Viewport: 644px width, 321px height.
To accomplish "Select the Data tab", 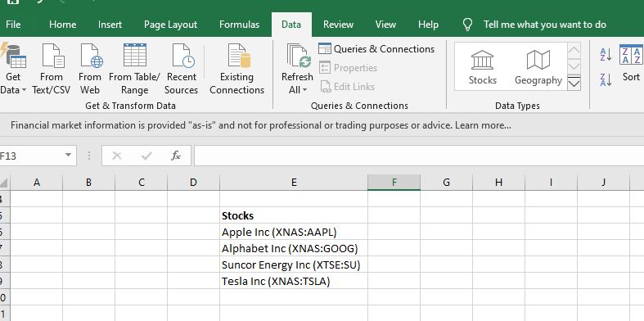I will click(x=291, y=25).
